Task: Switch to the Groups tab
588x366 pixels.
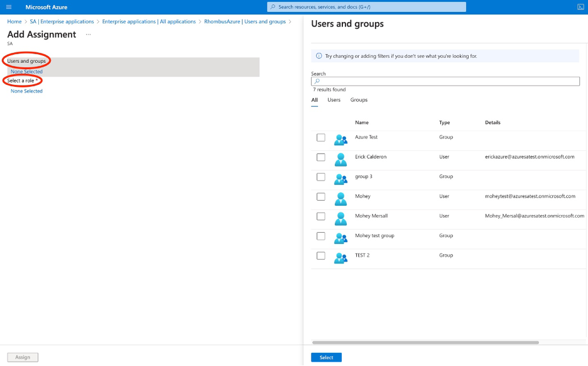Action: (x=359, y=100)
